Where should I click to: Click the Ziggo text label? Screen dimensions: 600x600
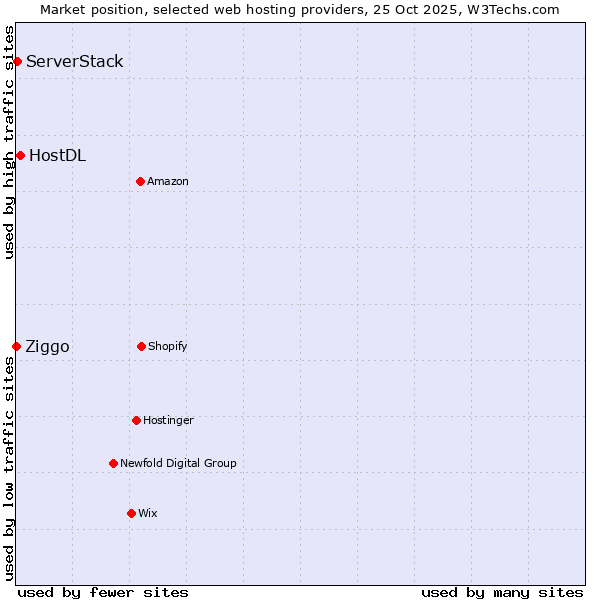pos(48,347)
